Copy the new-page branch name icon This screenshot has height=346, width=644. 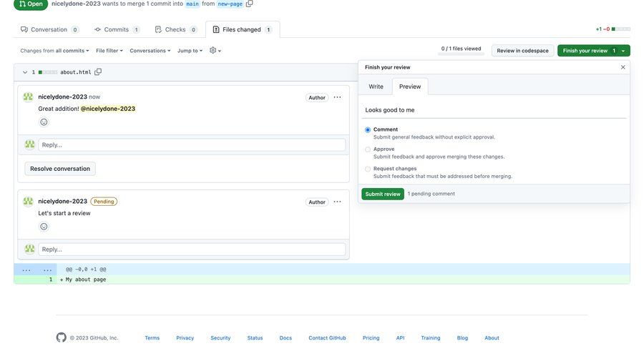coord(249,4)
